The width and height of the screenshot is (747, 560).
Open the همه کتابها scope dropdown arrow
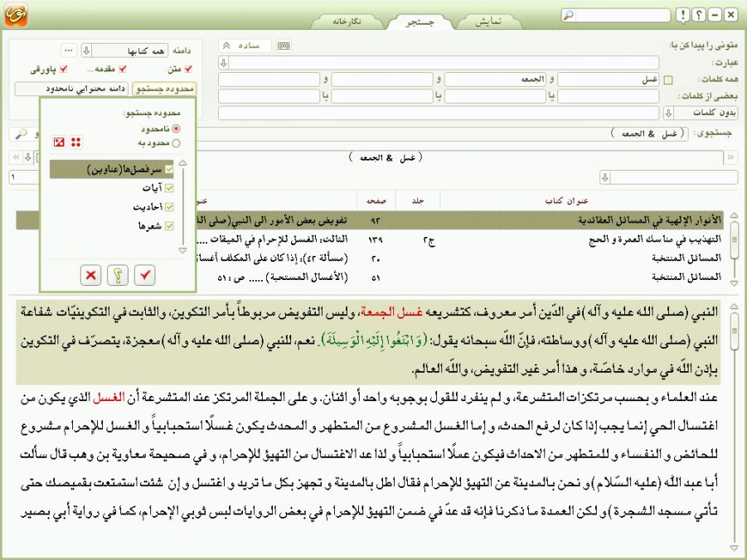[86, 50]
